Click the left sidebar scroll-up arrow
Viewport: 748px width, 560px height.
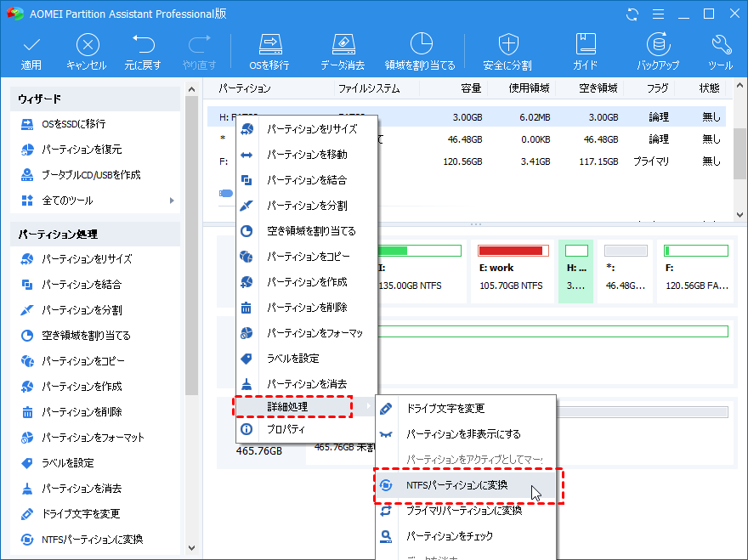pyautogui.click(x=192, y=89)
